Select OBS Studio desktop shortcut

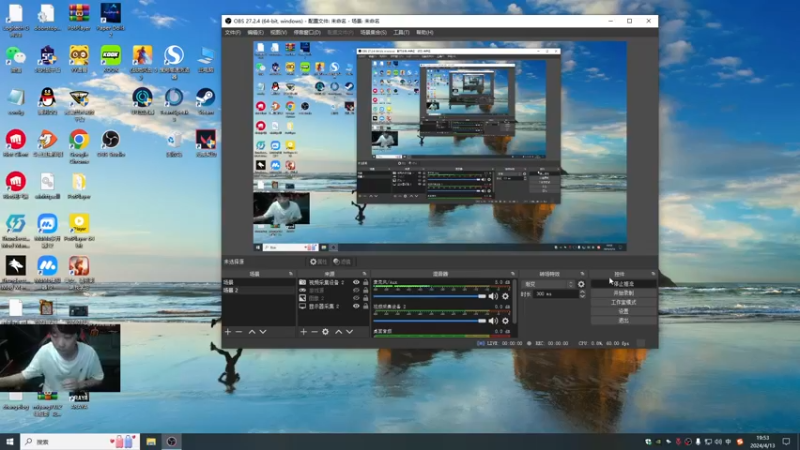coord(111,140)
